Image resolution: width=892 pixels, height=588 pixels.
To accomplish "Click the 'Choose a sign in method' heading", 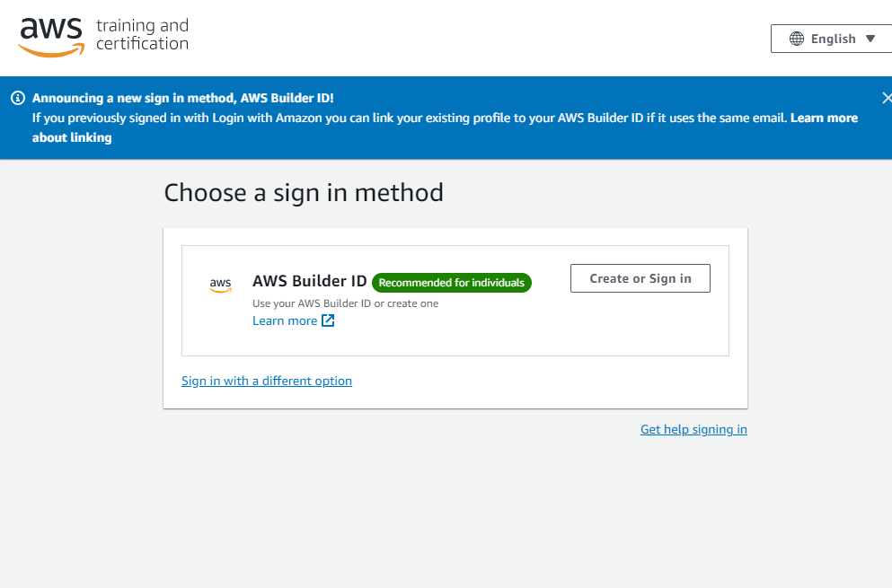I will [304, 192].
